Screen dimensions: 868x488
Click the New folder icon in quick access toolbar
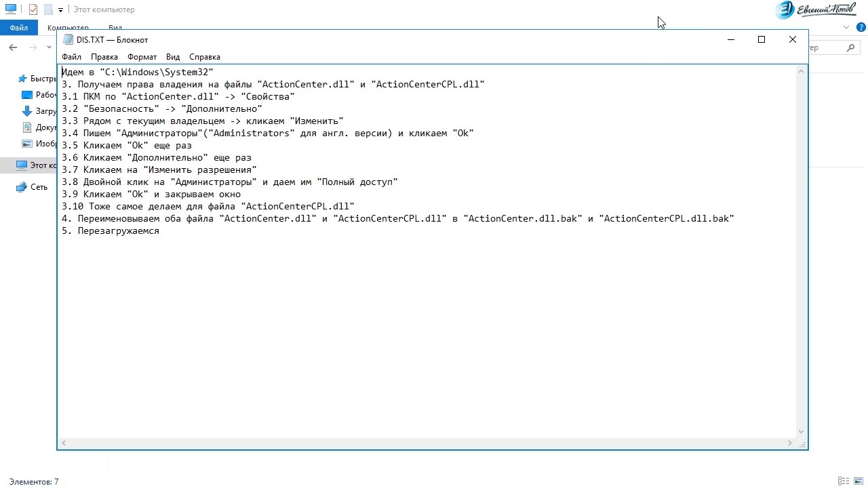point(48,9)
